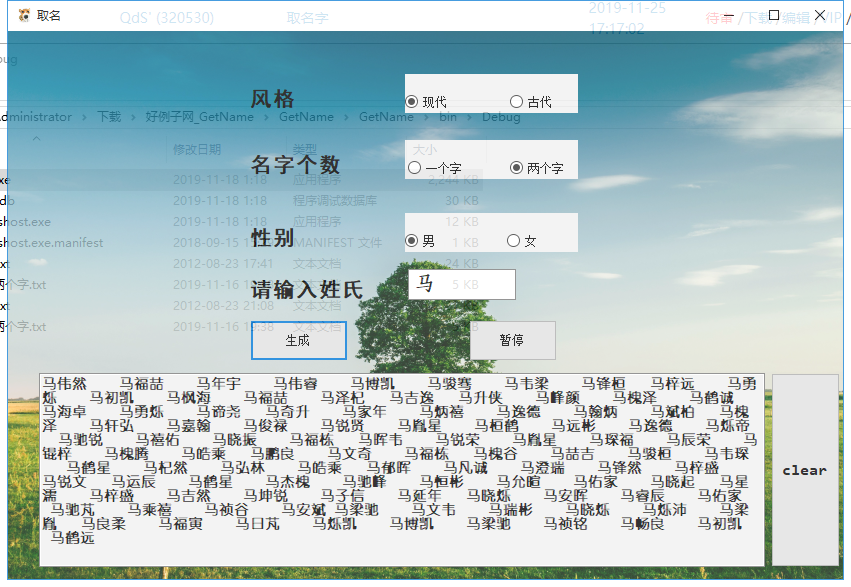Close the 取名 window
Viewport: 851px width, 587px height.
(820, 16)
